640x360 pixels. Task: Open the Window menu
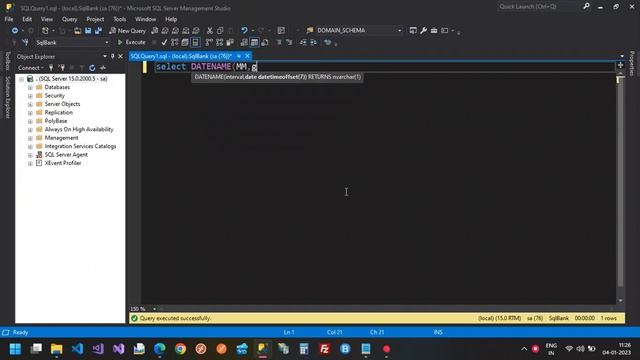click(145, 19)
